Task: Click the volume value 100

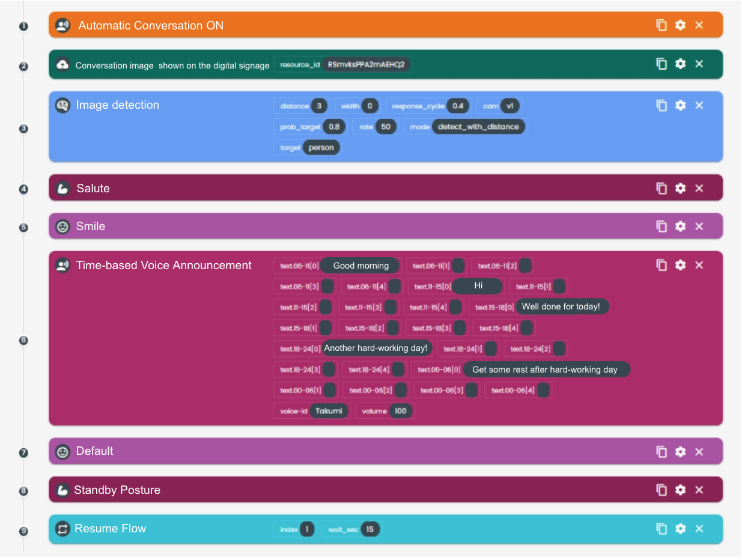Action: (400, 411)
